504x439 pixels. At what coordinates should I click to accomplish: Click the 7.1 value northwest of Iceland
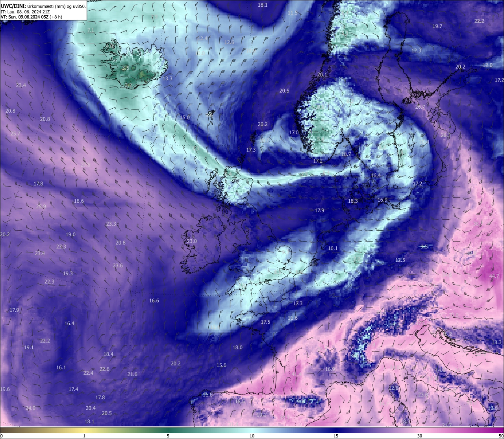[91, 30]
